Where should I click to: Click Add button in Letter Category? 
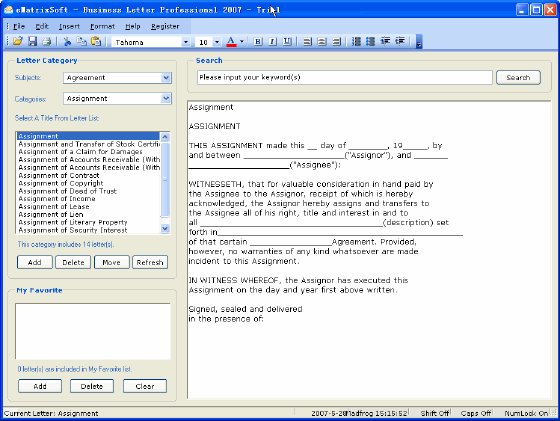pos(35,262)
